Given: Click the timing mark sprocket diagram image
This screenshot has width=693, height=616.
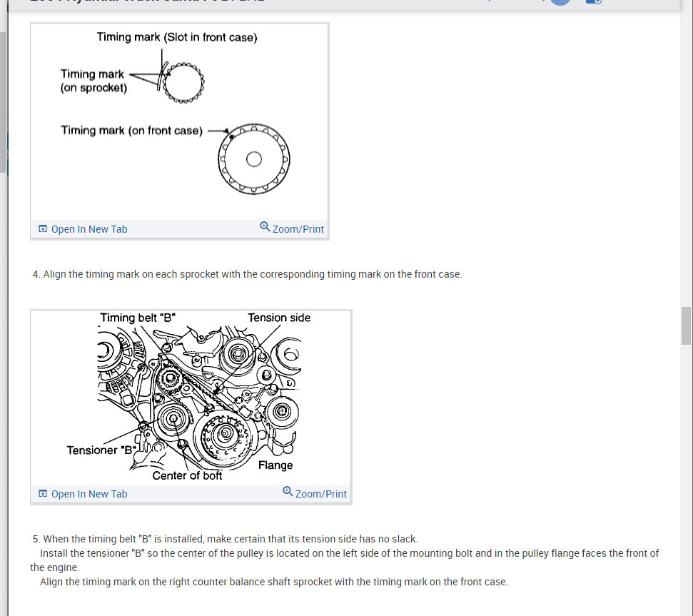Looking at the screenshot, I should (179, 121).
